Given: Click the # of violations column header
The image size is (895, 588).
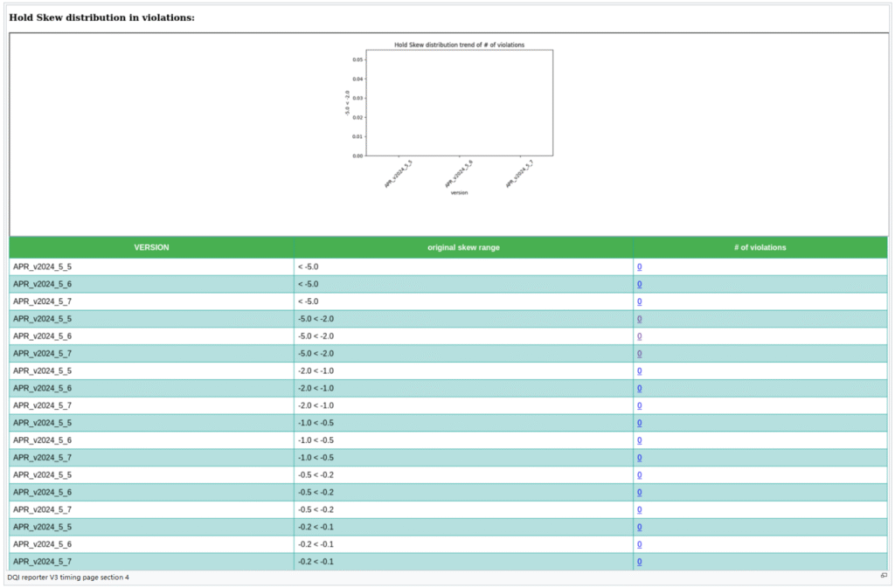Looking at the screenshot, I should coord(760,247).
